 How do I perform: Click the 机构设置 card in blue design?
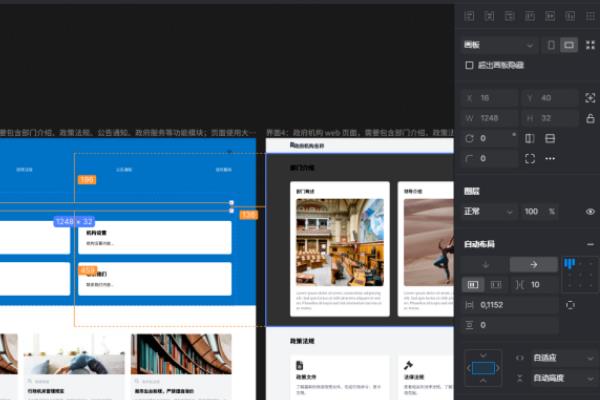pyautogui.click(x=155, y=238)
